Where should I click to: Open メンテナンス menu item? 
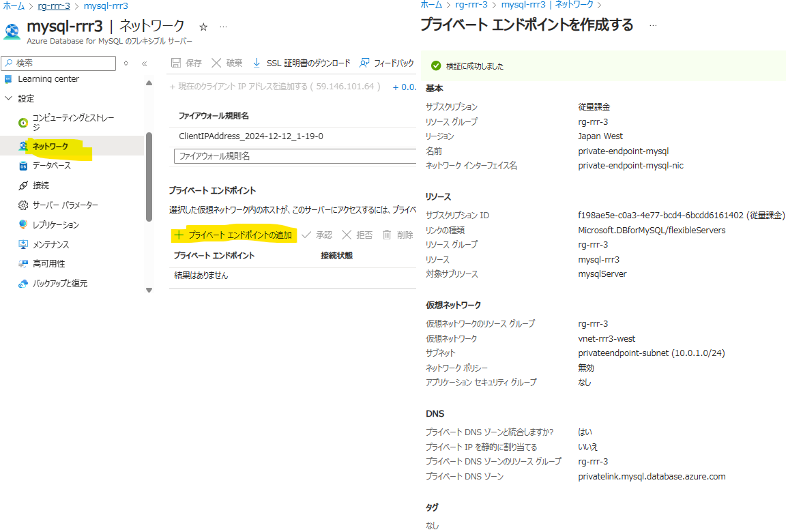pyautogui.click(x=50, y=245)
